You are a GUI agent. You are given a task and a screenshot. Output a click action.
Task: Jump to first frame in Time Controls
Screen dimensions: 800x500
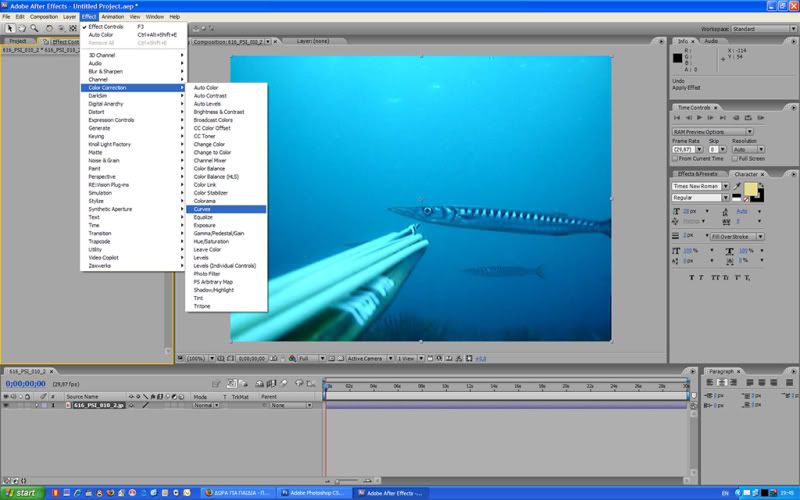click(677, 118)
